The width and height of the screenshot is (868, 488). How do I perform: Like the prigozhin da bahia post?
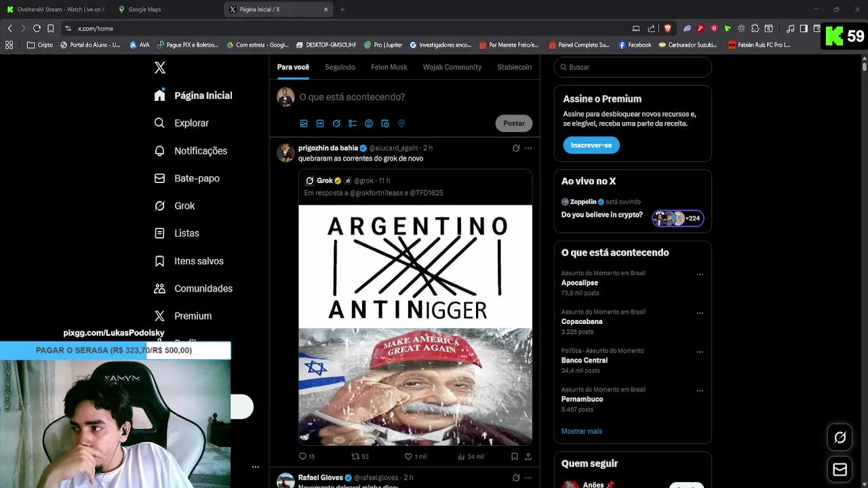pos(415,457)
